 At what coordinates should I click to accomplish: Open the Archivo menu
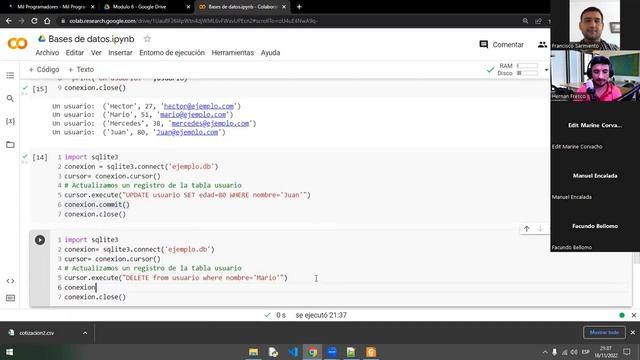(x=47, y=53)
